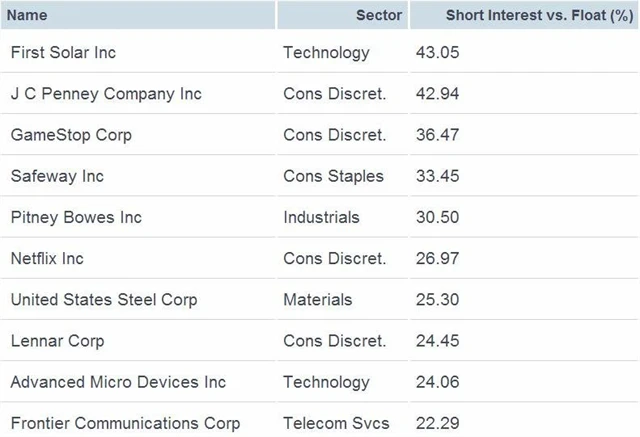Click Advanced Micro Devices Inc
Viewport: 640px width, 437px height.
(x=118, y=382)
